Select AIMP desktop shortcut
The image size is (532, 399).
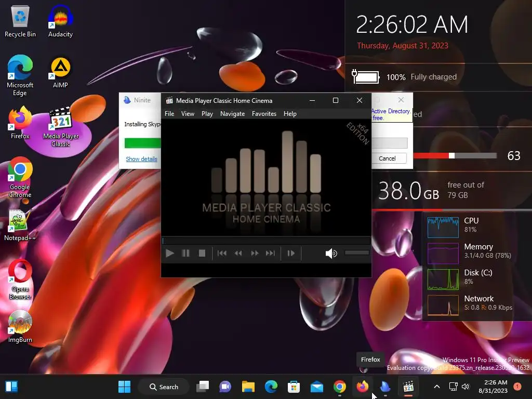[x=60, y=73]
